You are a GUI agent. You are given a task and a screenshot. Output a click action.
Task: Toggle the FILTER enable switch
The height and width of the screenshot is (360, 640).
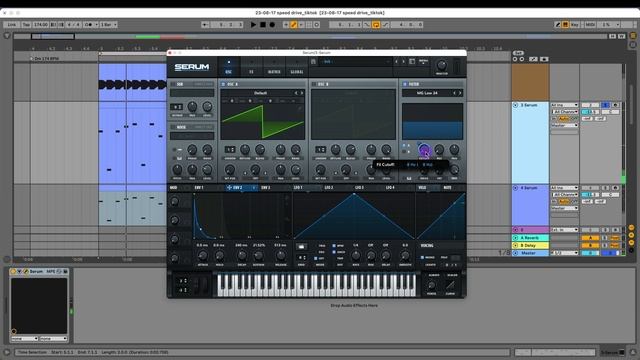point(404,84)
